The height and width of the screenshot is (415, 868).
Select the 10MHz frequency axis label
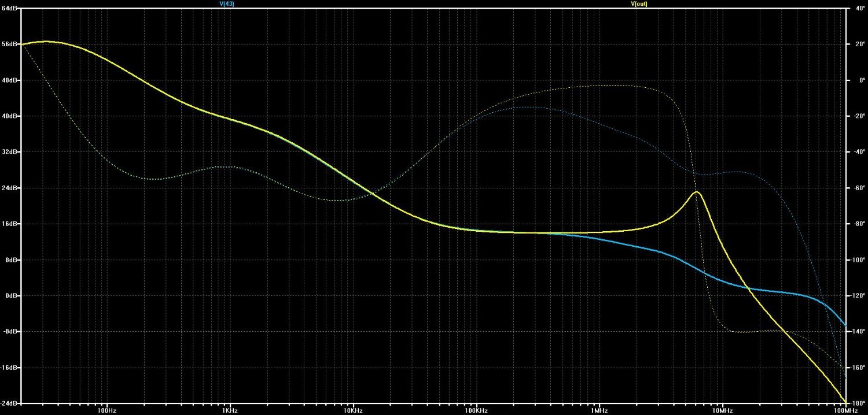point(722,410)
